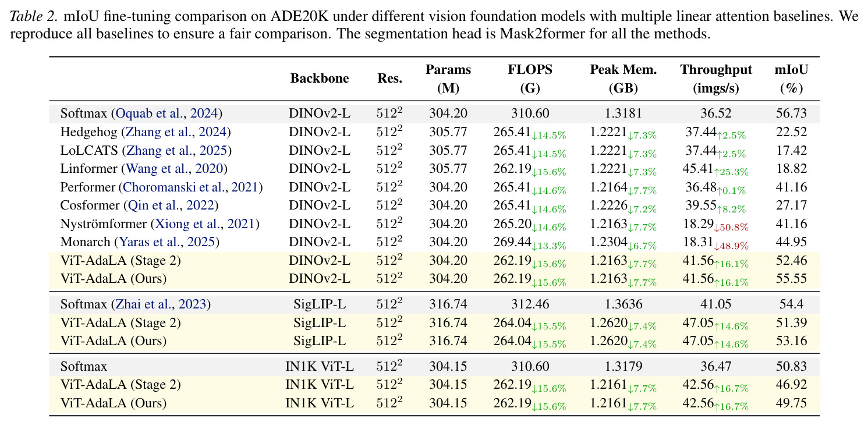Click mIoU value 52.46

(x=791, y=261)
